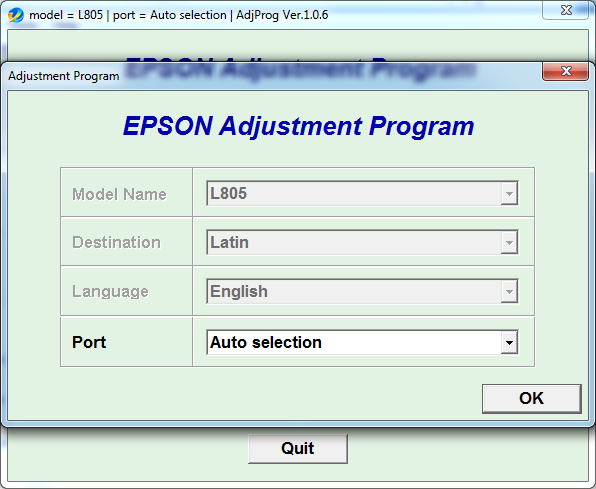Image resolution: width=596 pixels, height=489 pixels.
Task: Close the Adjustment Program dialog with red X
Action: click(x=565, y=71)
